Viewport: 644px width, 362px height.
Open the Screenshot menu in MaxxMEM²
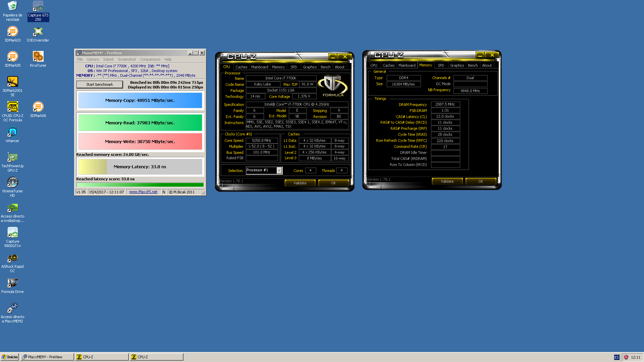[127, 59]
